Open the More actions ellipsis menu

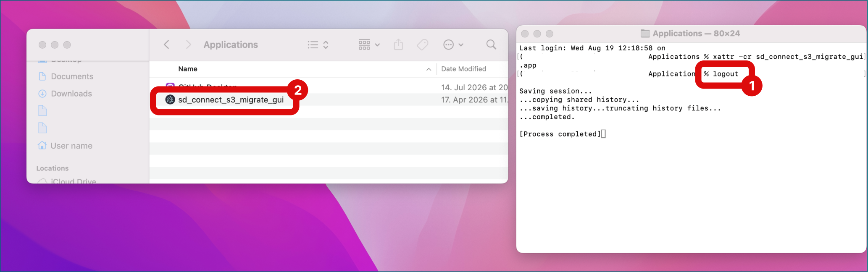tap(453, 44)
